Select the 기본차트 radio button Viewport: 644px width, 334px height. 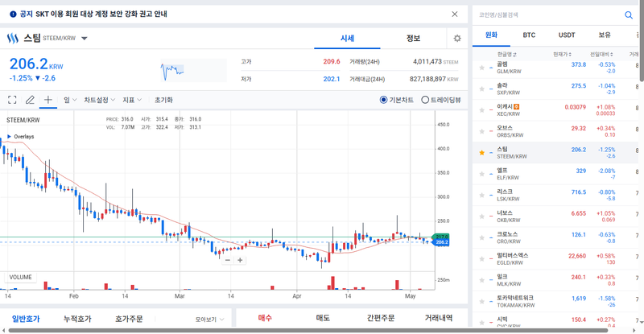[x=384, y=100]
